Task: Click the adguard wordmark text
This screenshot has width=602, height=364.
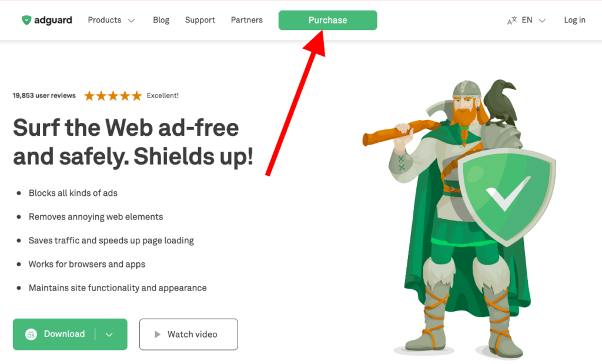Action: tap(53, 20)
